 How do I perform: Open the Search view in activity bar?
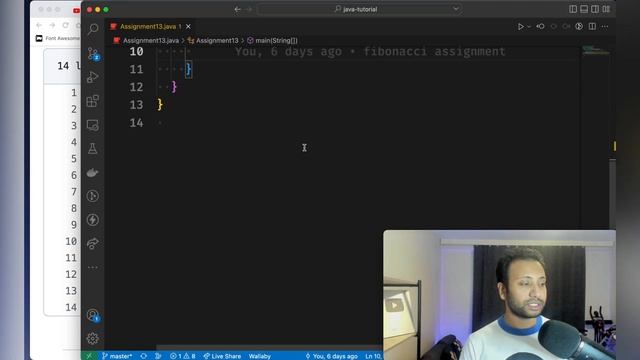click(93, 29)
